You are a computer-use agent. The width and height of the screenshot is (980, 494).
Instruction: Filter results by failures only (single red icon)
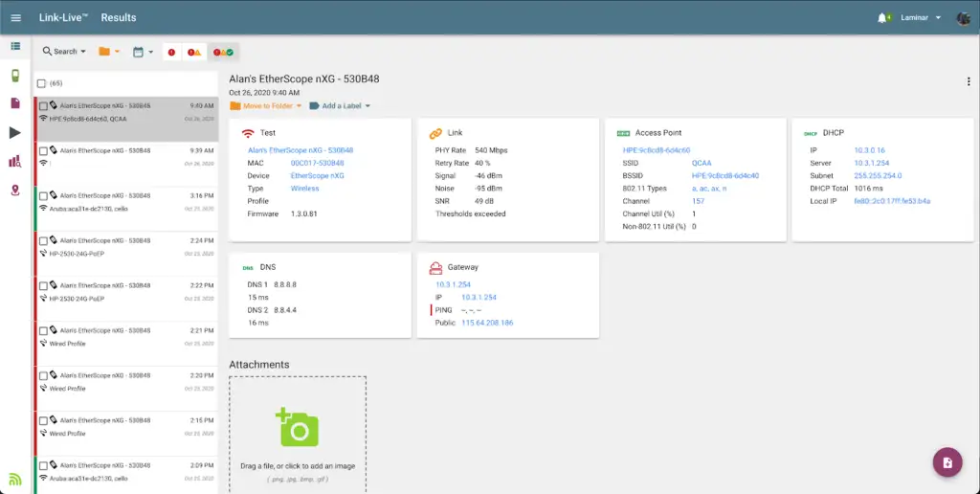click(x=171, y=52)
